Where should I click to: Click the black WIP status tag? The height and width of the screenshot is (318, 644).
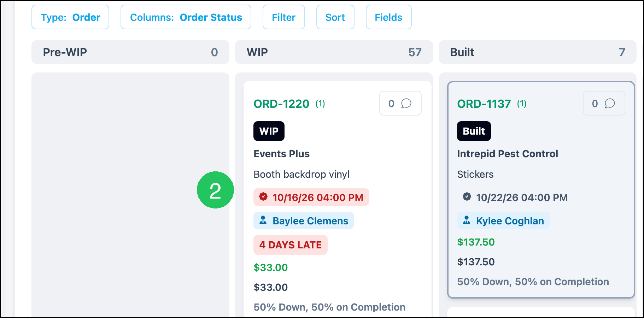pos(269,131)
